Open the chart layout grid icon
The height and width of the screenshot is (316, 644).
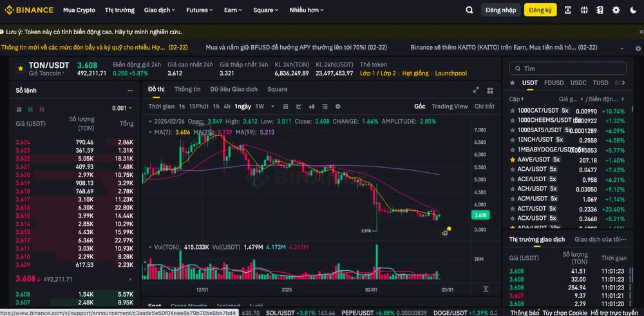tap(490, 90)
